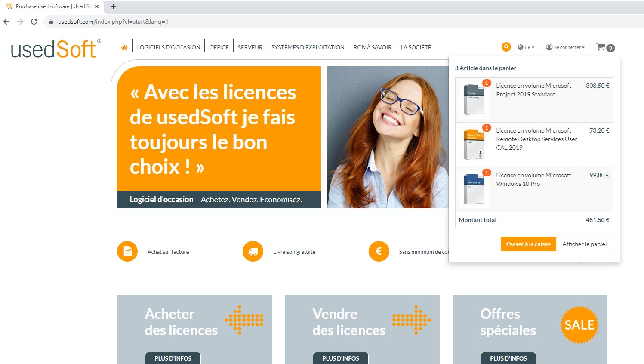Reload the page with refresh icon
This screenshot has width=644, height=364.
(x=34, y=22)
